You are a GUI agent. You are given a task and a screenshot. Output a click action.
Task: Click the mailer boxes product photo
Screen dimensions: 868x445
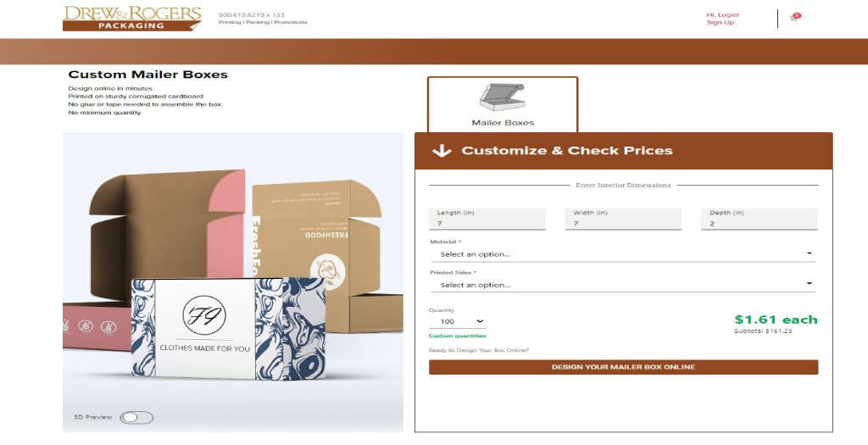[233, 281]
